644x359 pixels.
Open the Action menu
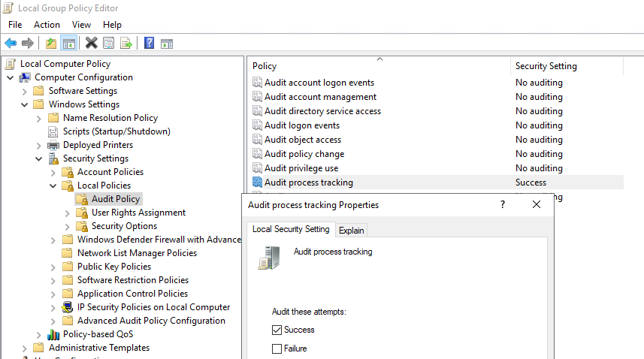click(x=47, y=25)
